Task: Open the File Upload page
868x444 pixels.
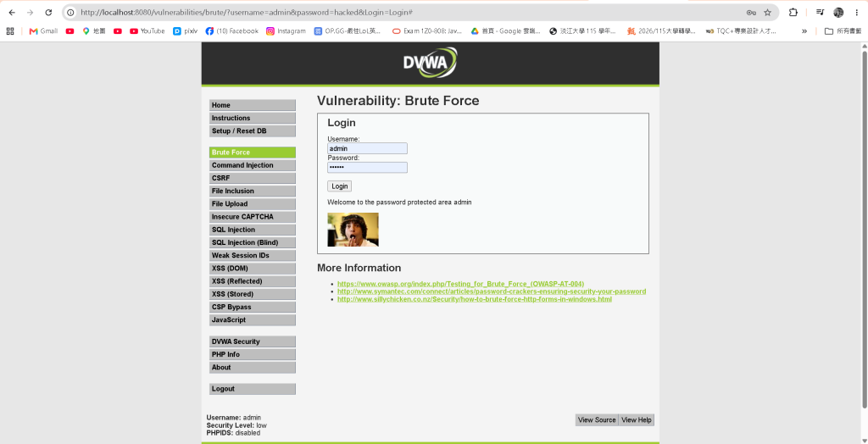Action: pyautogui.click(x=253, y=203)
